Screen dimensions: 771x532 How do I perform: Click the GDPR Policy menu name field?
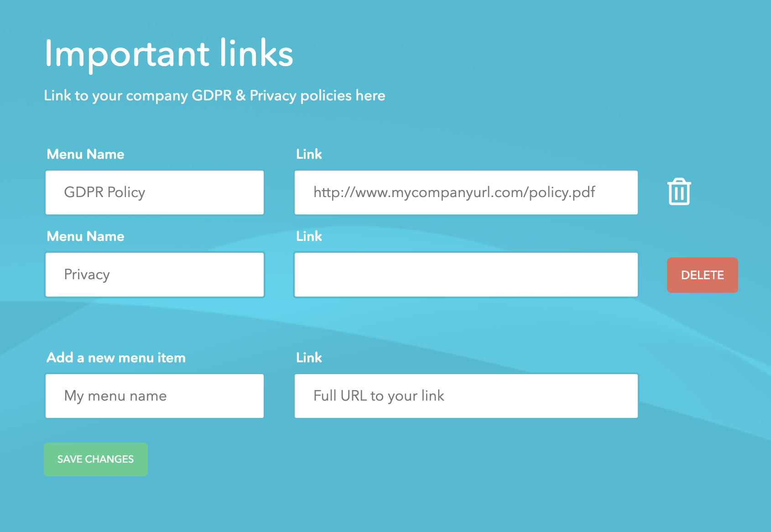(x=154, y=192)
